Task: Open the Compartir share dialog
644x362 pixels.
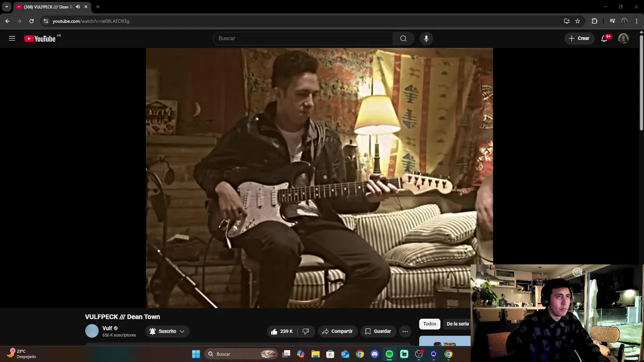Action: tap(338, 331)
